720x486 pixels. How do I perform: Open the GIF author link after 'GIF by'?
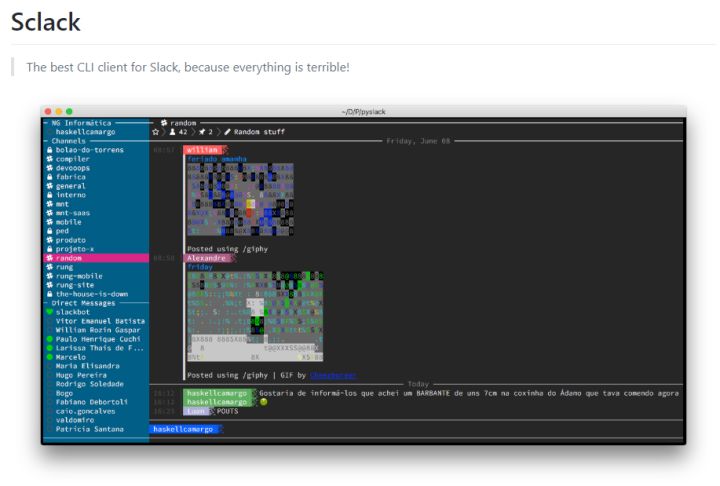(x=333, y=375)
